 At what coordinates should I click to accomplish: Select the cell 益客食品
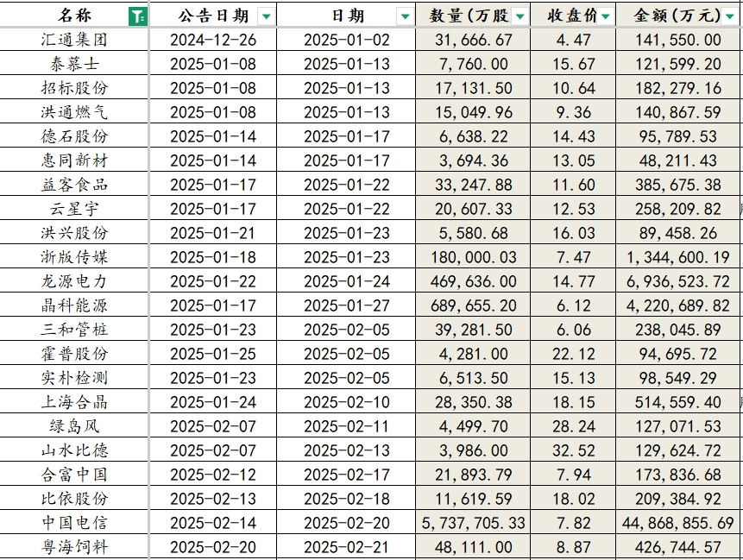74,185
